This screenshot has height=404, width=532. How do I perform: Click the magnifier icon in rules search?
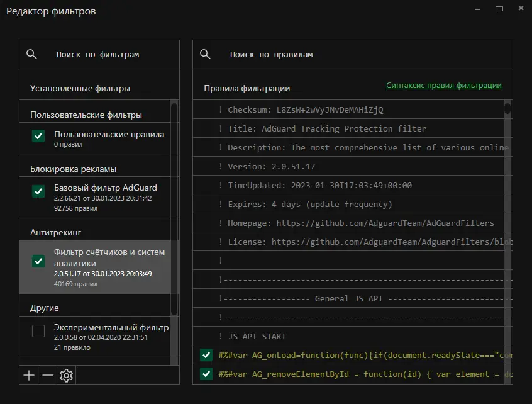tap(205, 55)
